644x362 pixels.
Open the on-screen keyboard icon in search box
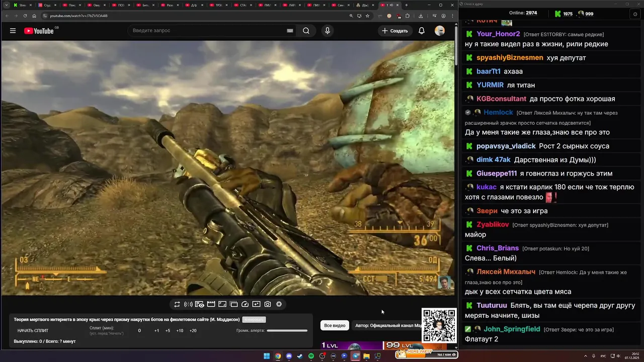[290, 31]
